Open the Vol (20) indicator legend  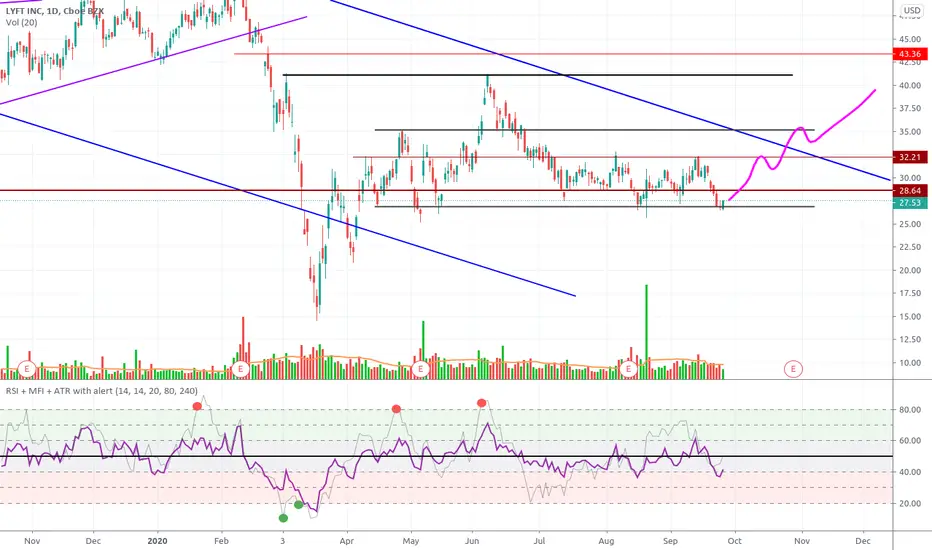21,23
